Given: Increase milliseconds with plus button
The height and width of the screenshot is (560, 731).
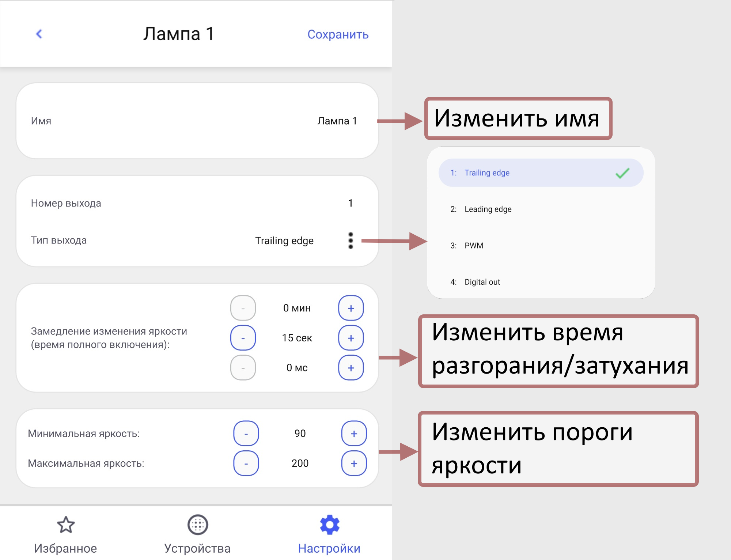Looking at the screenshot, I should tap(351, 368).
